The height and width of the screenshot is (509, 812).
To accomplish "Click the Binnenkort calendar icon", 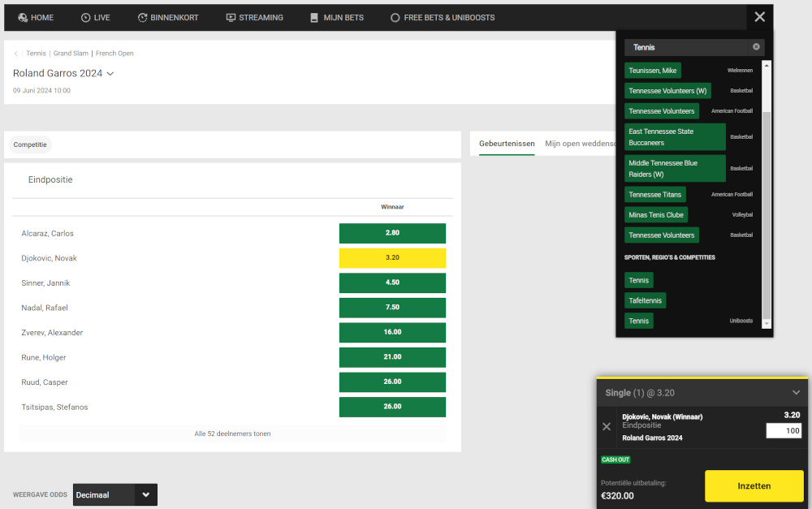I will pyautogui.click(x=142, y=18).
